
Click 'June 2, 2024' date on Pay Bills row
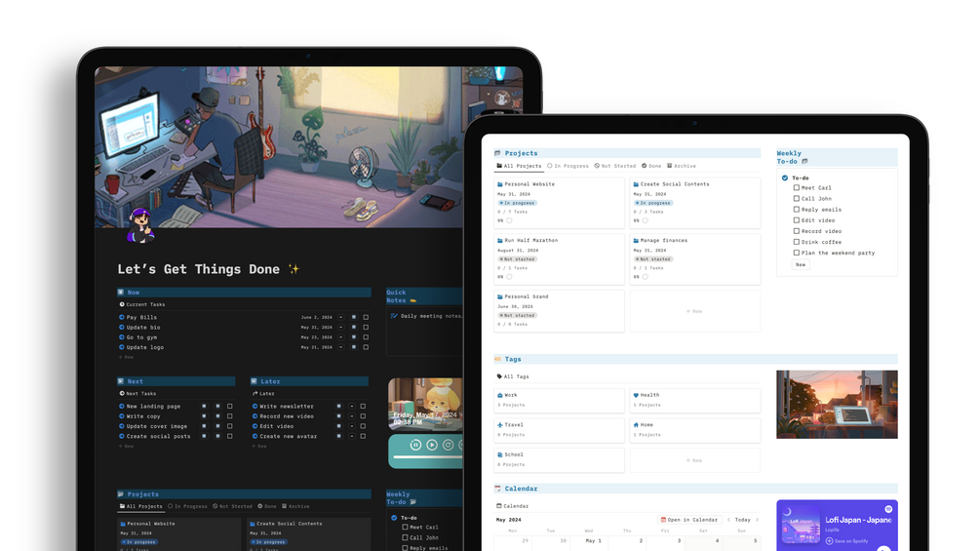click(317, 317)
